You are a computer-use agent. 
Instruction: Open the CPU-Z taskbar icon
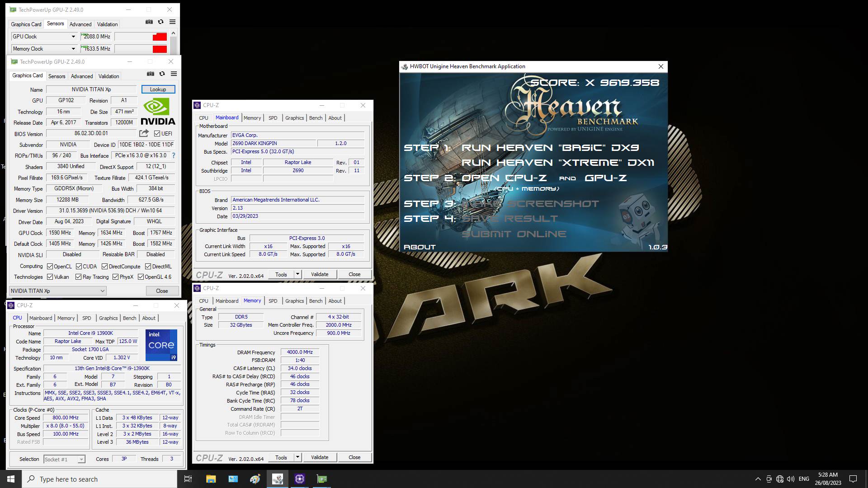[x=300, y=479]
